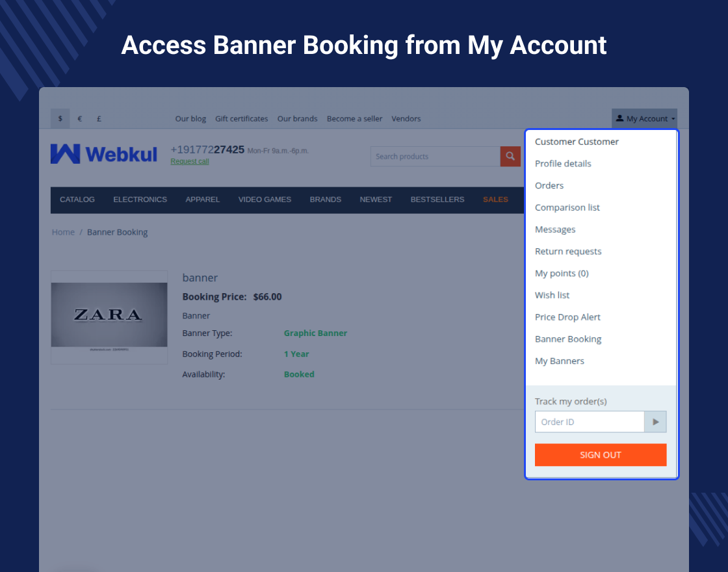Open My Banners in the account menu
728x572 pixels.
(x=560, y=361)
